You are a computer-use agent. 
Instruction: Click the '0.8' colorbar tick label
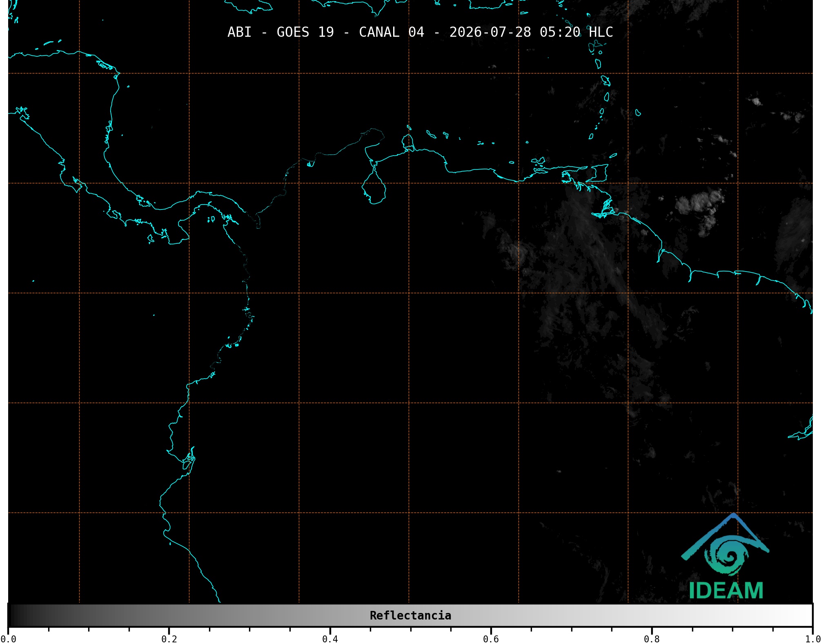(652, 639)
